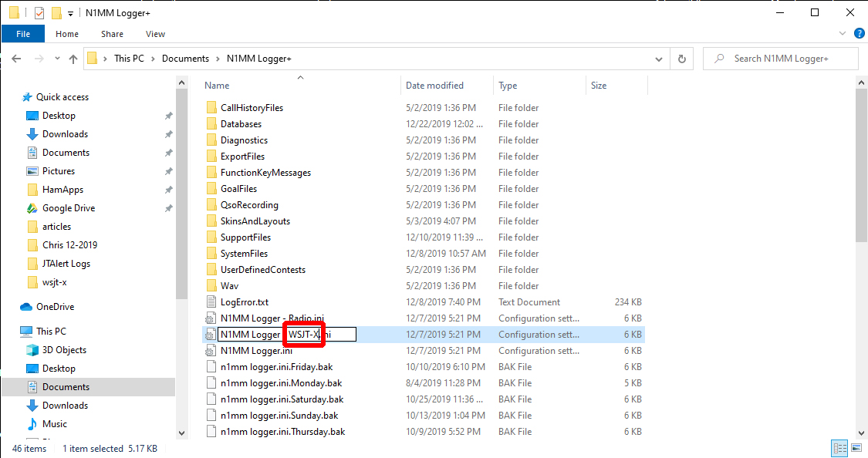Image resolution: width=868 pixels, height=458 pixels.
Task: Click the Databases folder icon
Action: point(211,124)
